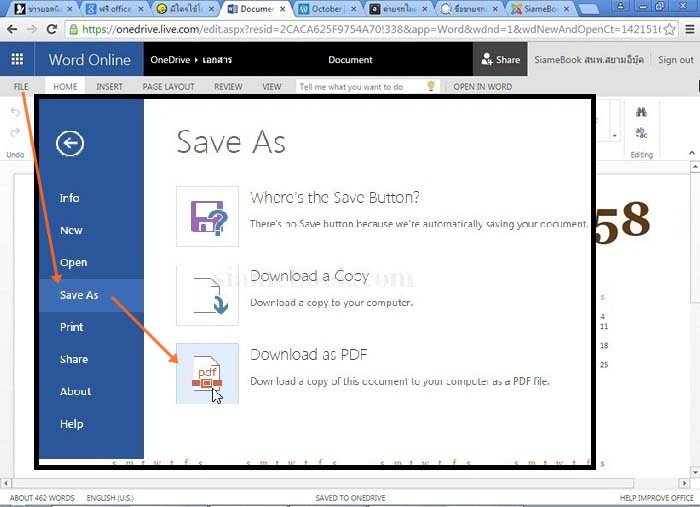The image size is (700, 507).
Task: Click ENGLISH (U.S.) language status
Action: [110, 498]
